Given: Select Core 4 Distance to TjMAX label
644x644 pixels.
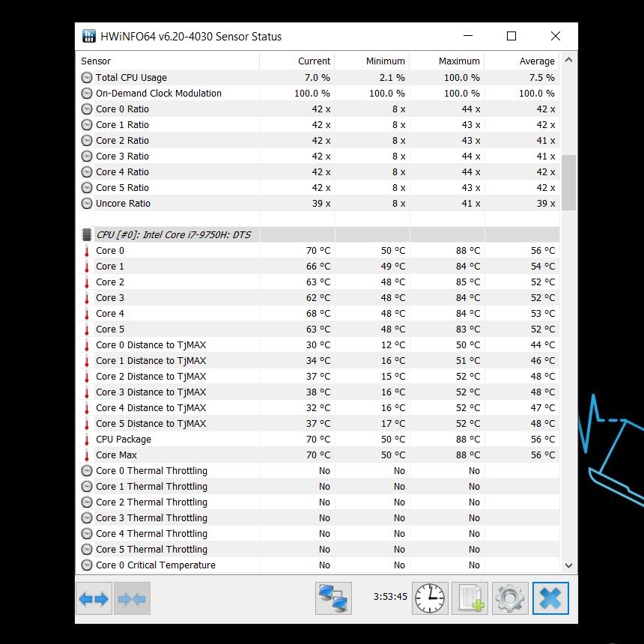Looking at the screenshot, I should point(151,408).
